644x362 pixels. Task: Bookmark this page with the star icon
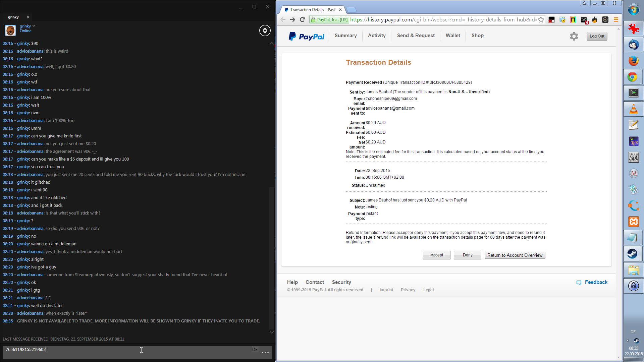tap(541, 20)
